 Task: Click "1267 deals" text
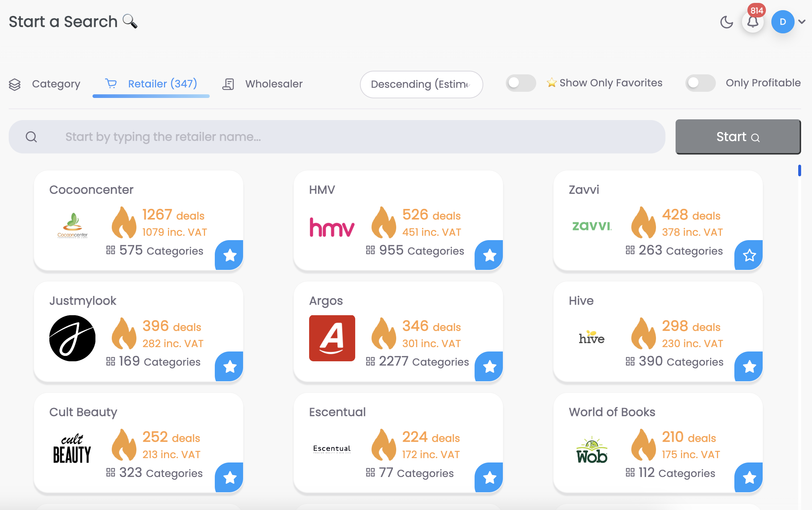pos(173,215)
